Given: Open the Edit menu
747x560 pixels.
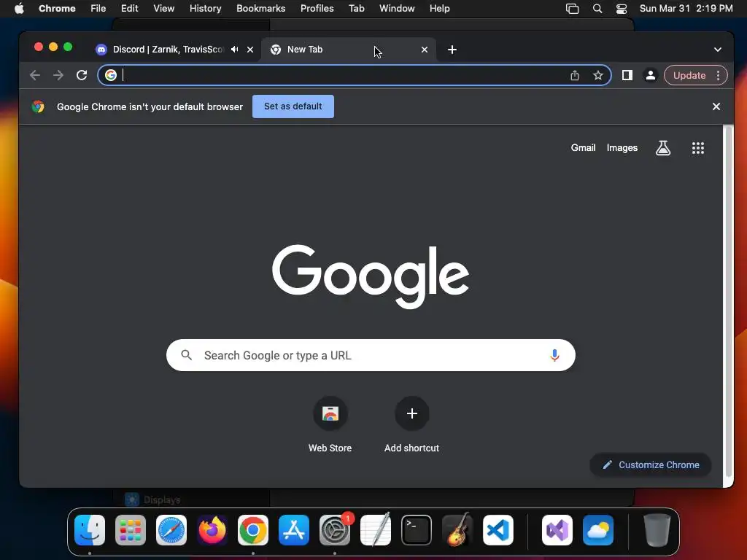Looking at the screenshot, I should 130,9.
